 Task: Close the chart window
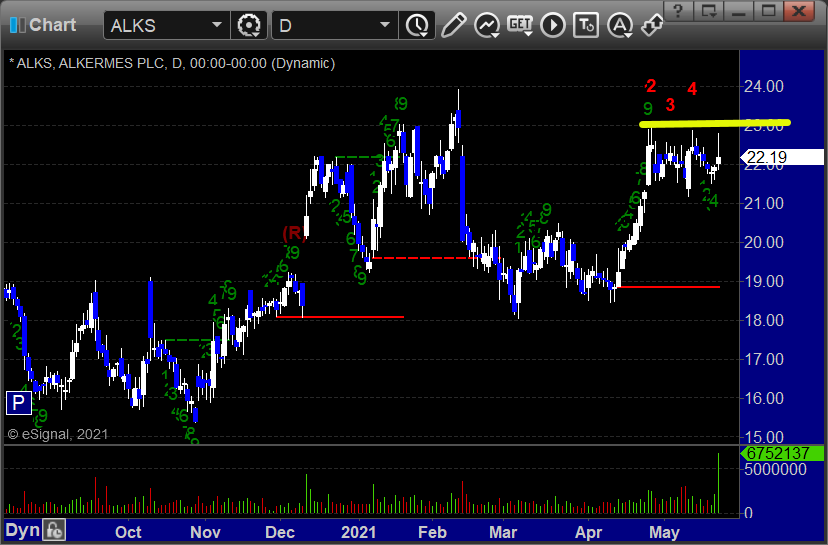click(x=799, y=11)
